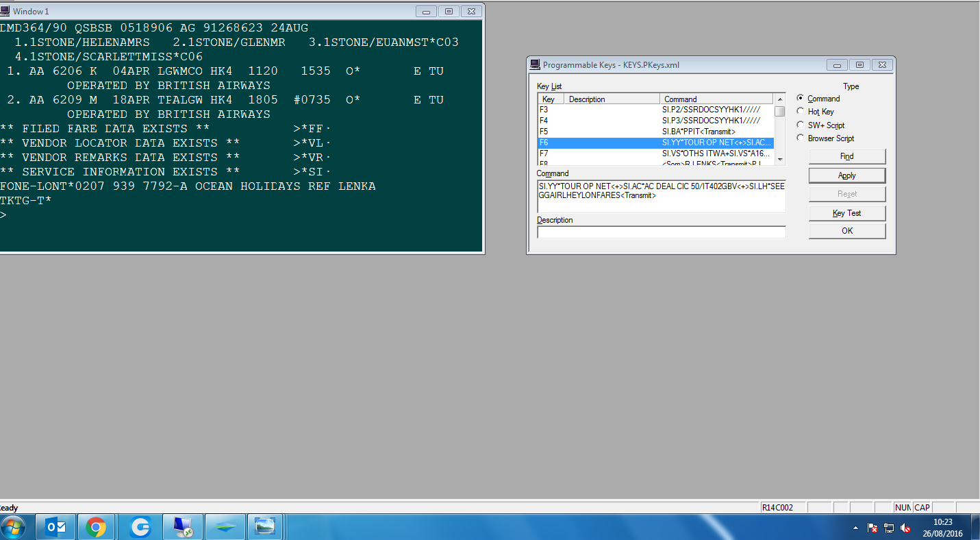This screenshot has width=980, height=540.
Task: Click the >*FF filed fare link in Window 1
Action: click(311, 129)
